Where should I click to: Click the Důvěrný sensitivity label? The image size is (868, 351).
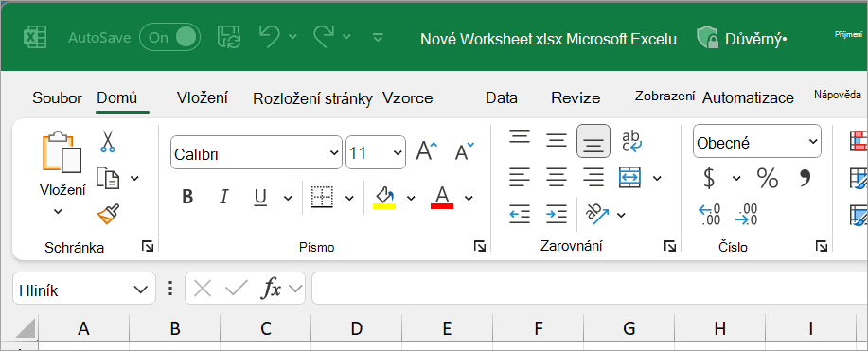click(x=742, y=38)
